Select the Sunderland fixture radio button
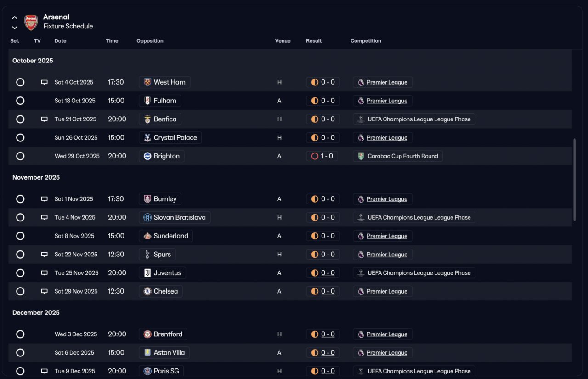 click(x=20, y=236)
